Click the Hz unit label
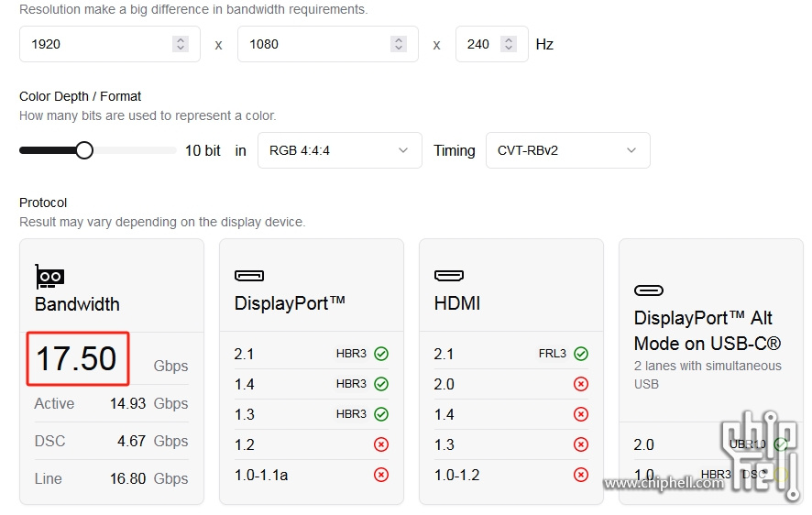 (544, 45)
